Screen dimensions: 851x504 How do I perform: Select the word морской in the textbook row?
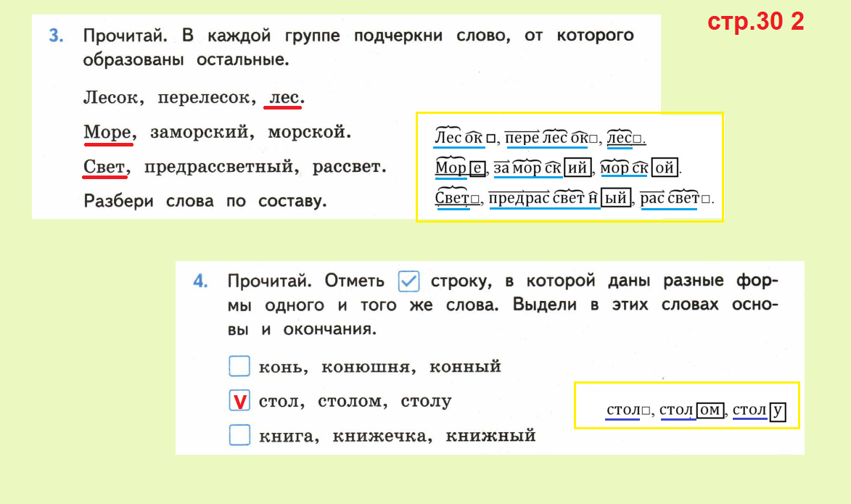pos(307,132)
